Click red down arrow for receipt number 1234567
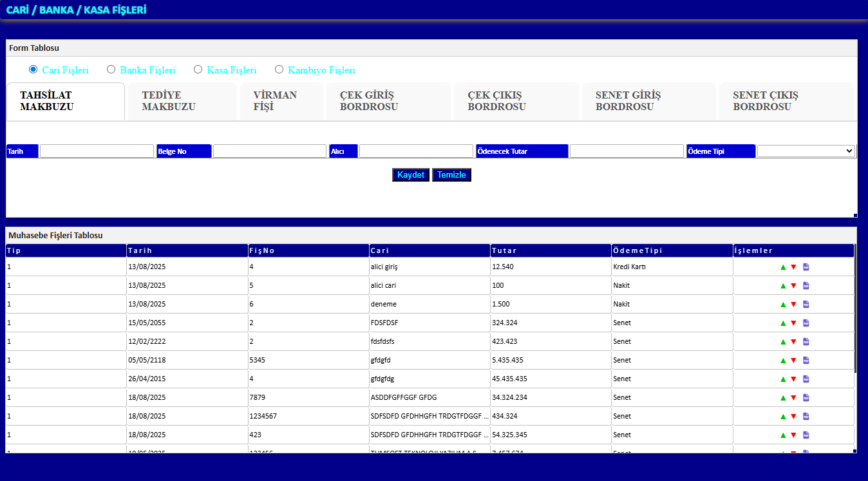Screen dimensions: 868x481 793,417
